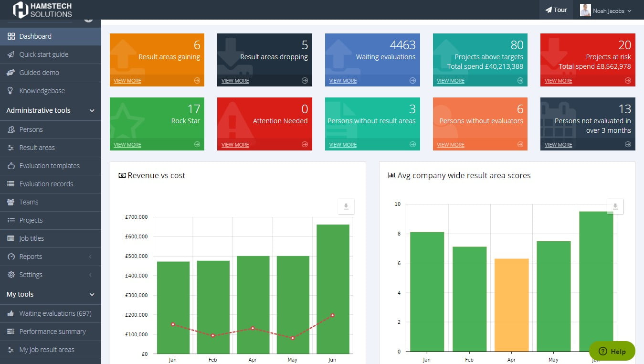Image resolution: width=644 pixels, height=364 pixels.
Task: Click the arrow icon on Rock Star card
Action: [197, 145]
